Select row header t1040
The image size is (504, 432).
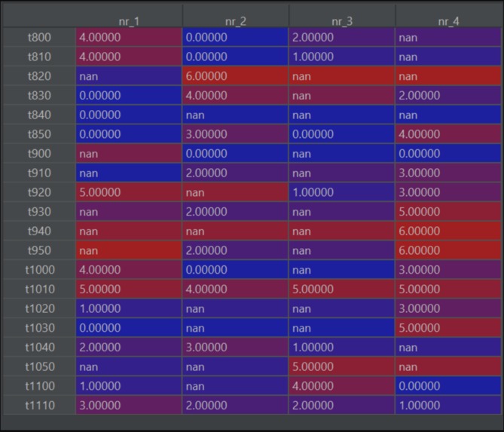(x=39, y=347)
